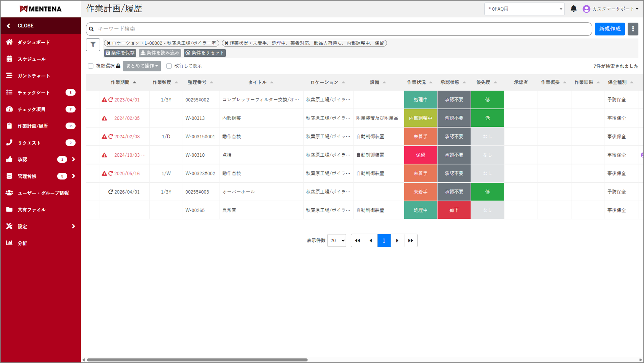Open ガントチャート in the sidebar

(34, 76)
